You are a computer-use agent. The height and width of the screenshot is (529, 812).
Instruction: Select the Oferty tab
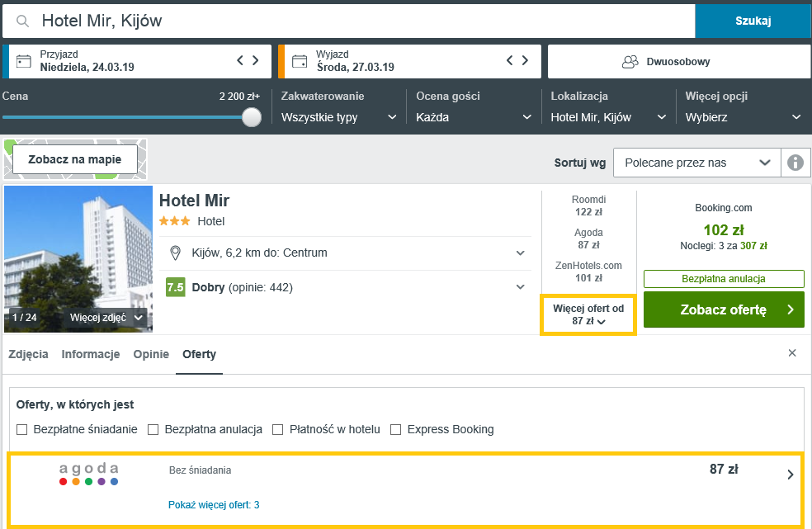200,354
